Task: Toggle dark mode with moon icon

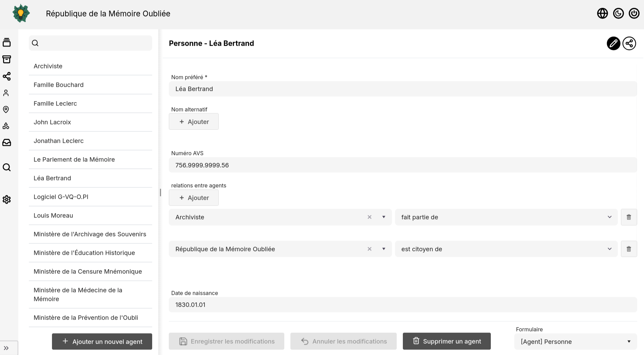Action: [x=618, y=14]
